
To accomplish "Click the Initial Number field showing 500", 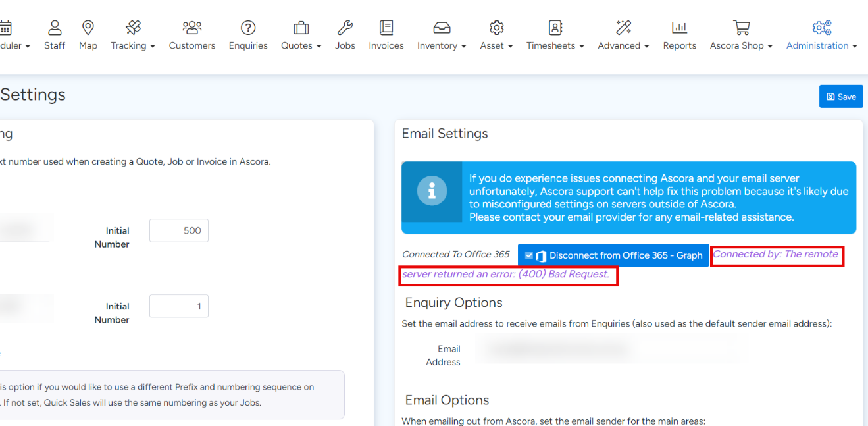I will pyautogui.click(x=179, y=230).
